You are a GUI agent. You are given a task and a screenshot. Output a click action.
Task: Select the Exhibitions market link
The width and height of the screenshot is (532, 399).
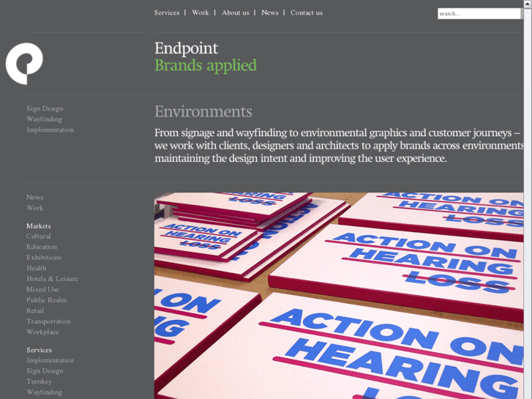click(x=44, y=258)
